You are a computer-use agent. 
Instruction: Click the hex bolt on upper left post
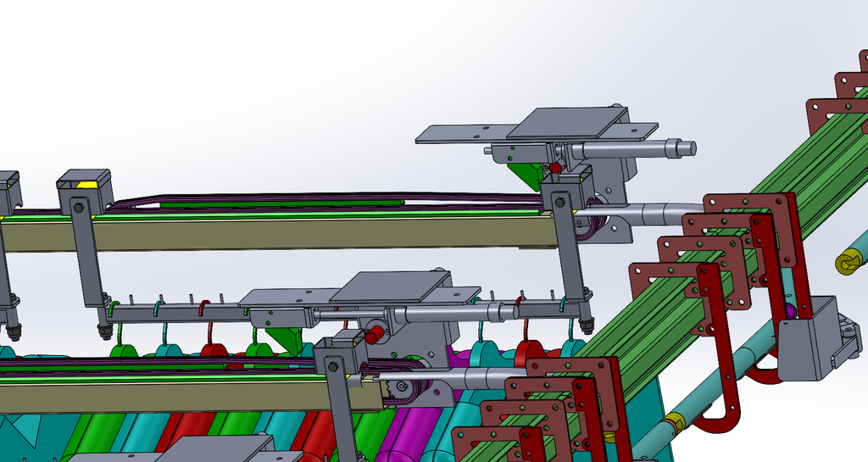pyautogui.click(x=77, y=208)
